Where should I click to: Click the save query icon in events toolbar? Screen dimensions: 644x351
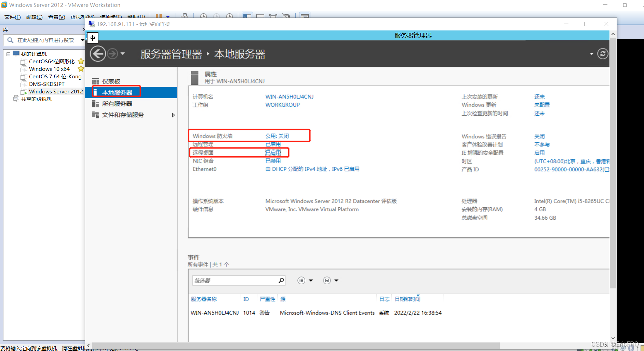(327, 281)
